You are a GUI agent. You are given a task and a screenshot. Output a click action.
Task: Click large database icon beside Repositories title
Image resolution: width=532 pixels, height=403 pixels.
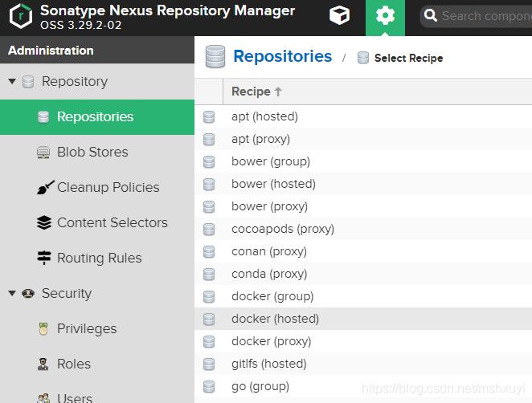click(215, 56)
